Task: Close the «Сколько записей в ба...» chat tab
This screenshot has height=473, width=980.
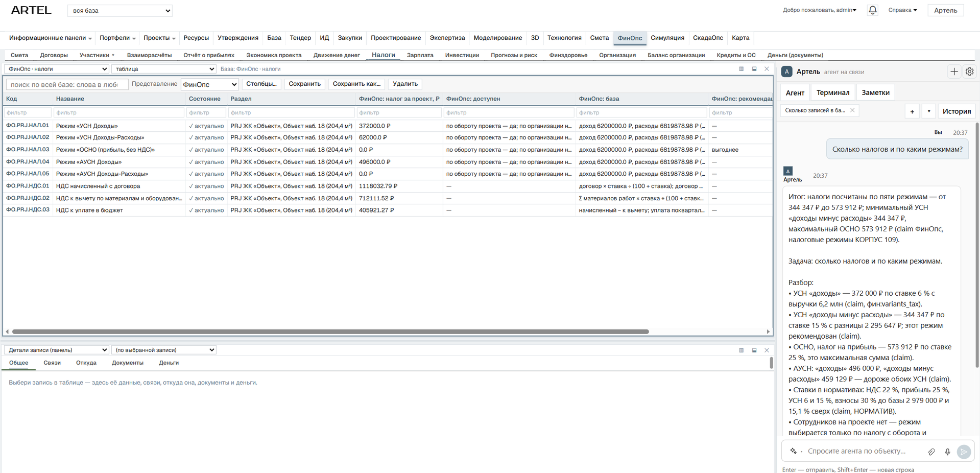Action: 852,110
